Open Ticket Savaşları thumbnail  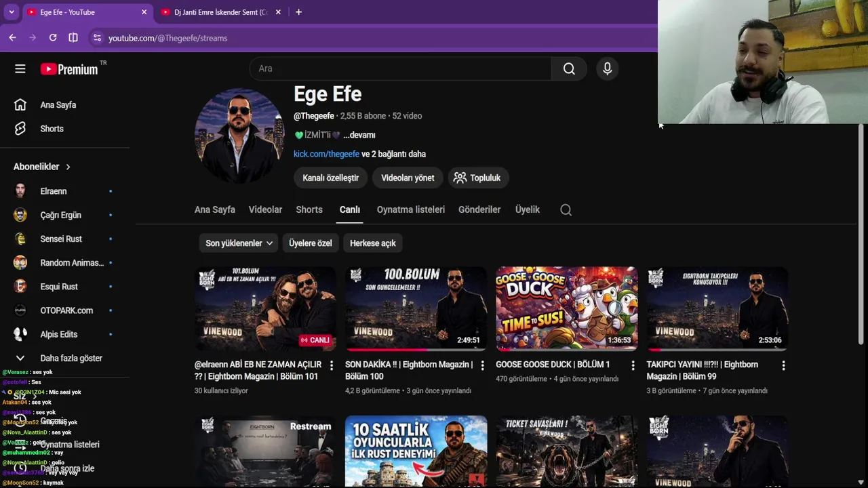pos(566,451)
